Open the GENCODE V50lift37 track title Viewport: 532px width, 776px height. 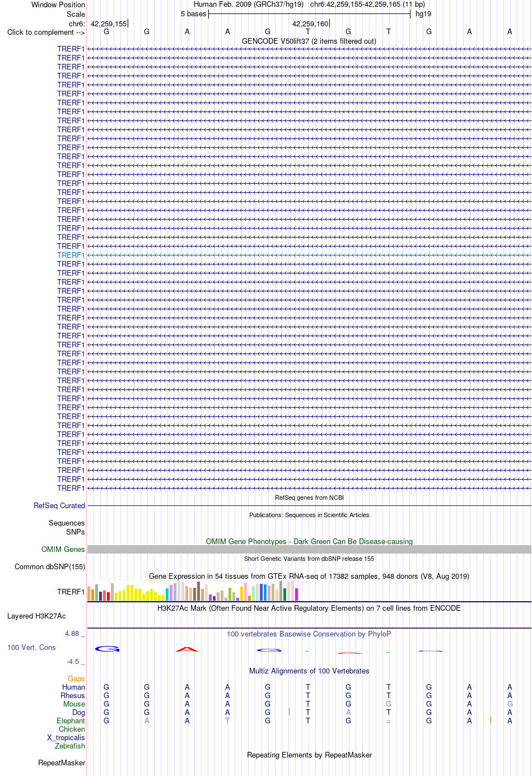click(x=309, y=41)
